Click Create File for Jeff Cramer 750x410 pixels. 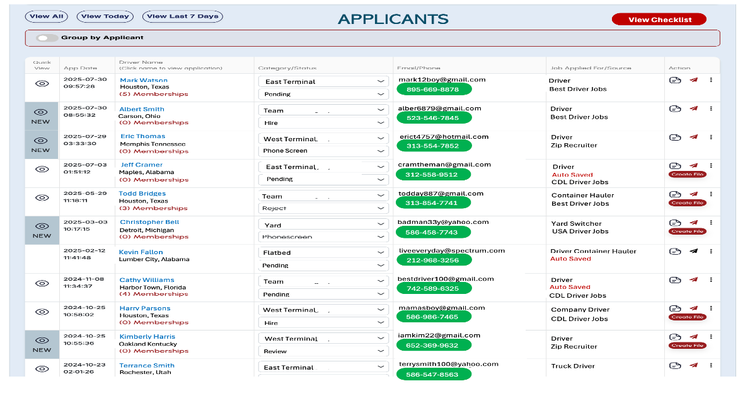click(x=687, y=174)
